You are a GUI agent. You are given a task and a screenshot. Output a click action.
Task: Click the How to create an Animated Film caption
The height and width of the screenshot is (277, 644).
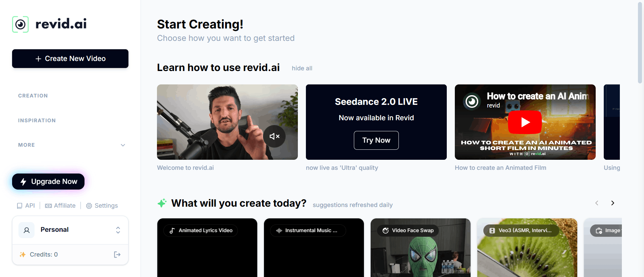pyautogui.click(x=500, y=168)
